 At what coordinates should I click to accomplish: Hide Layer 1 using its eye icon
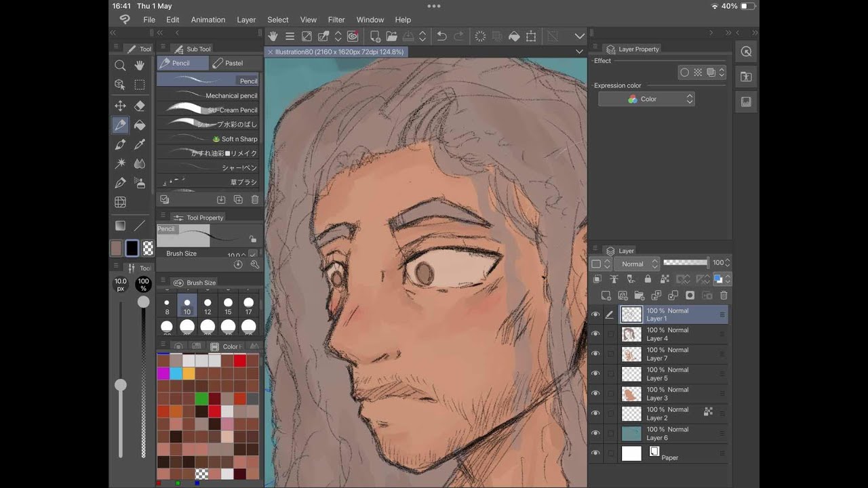point(595,314)
